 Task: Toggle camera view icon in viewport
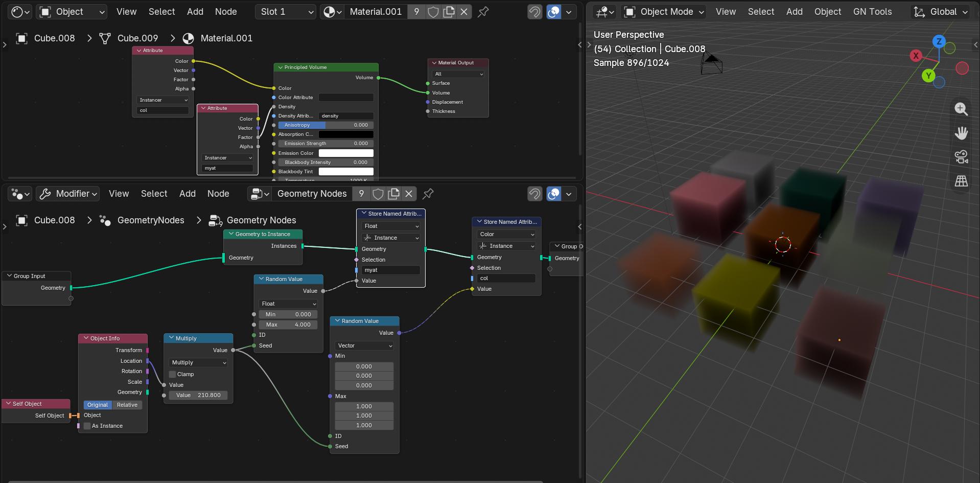click(961, 157)
